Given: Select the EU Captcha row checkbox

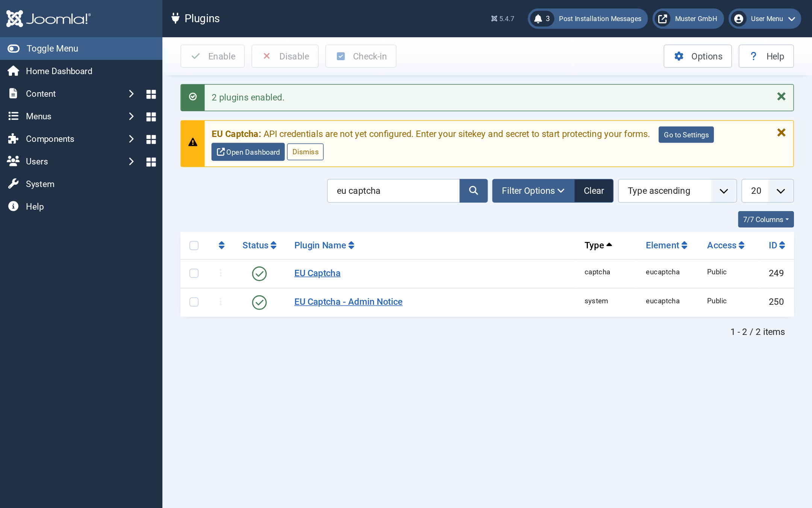Looking at the screenshot, I should 194,273.
